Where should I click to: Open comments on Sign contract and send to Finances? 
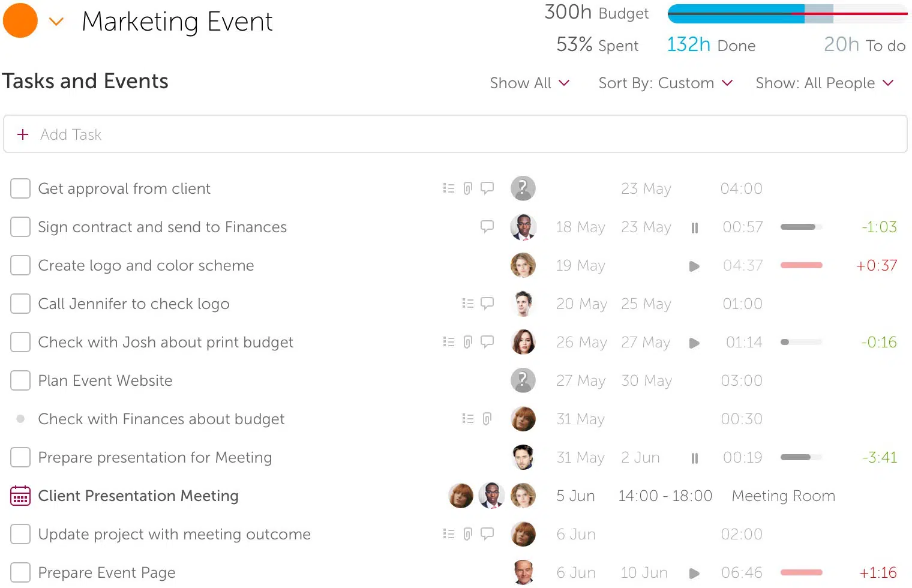pyautogui.click(x=487, y=227)
